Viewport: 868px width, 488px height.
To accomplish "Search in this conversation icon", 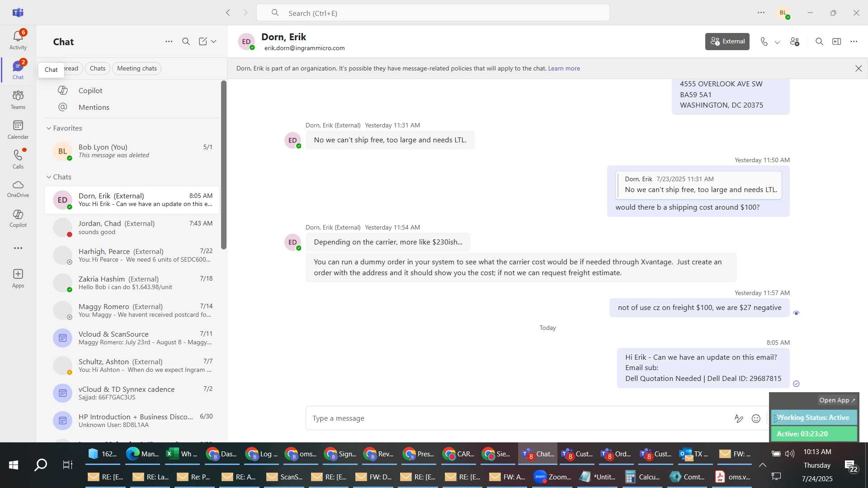I will [x=819, y=42].
